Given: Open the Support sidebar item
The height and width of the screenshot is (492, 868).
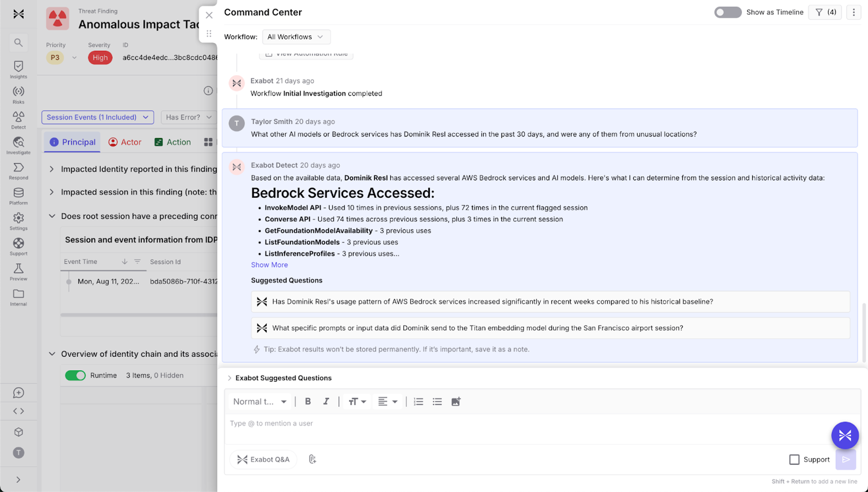Looking at the screenshot, I should (x=18, y=247).
